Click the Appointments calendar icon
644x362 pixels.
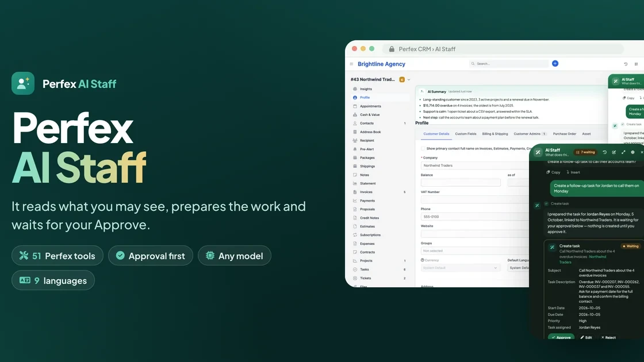[355, 106]
